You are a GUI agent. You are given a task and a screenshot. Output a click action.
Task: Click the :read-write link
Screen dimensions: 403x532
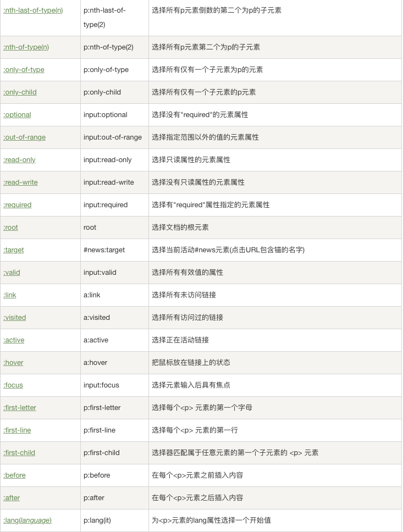click(20, 182)
